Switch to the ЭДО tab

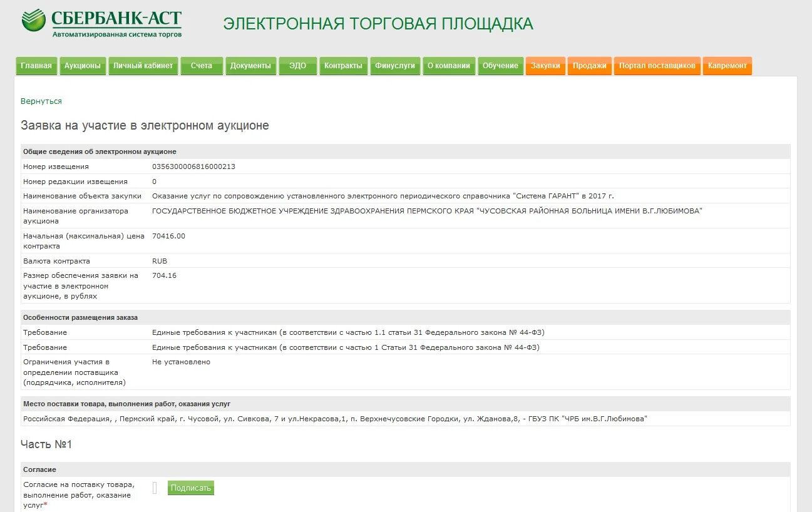click(298, 66)
